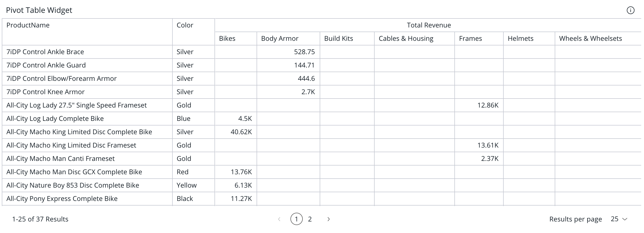
Task: Select the Bikes column header
Action: coord(227,38)
